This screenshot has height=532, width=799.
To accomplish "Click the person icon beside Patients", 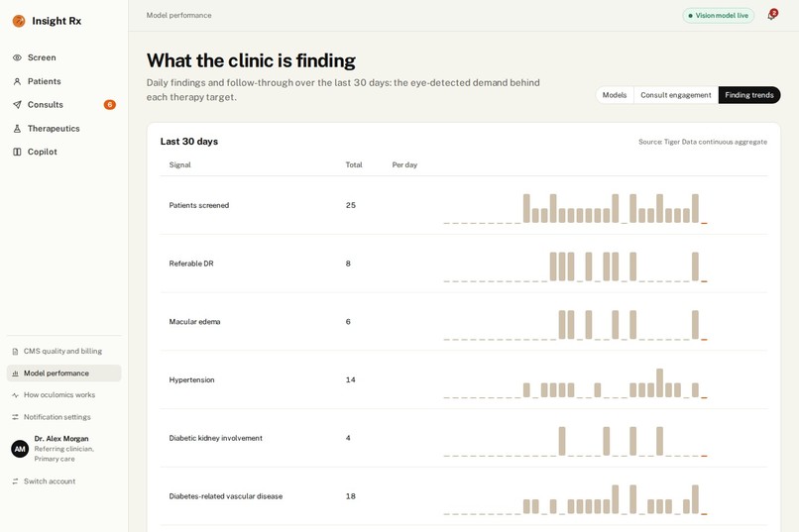I will pyautogui.click(x=17, y=81).
